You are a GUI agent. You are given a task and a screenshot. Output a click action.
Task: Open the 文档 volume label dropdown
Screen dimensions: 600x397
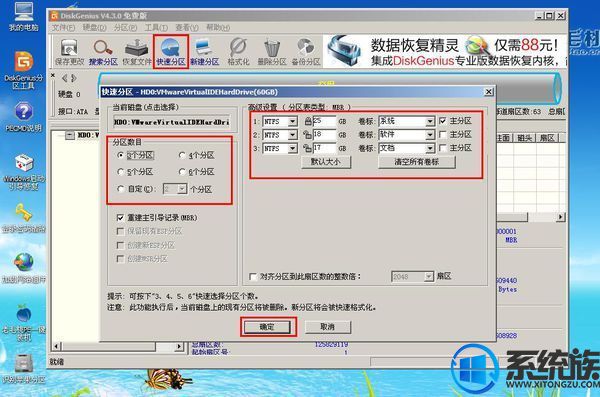coord(430,148)
